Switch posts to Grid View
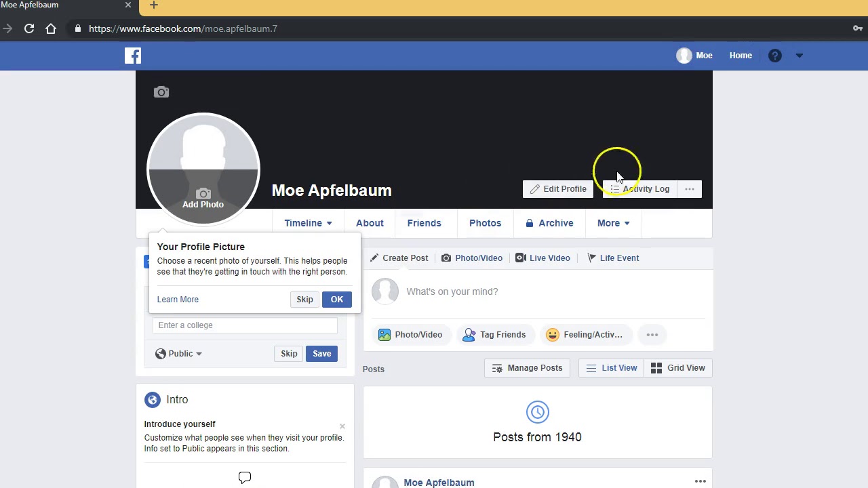Image resolution: width=868 pixels, height=488 pixels. click(x=678, y=368)
